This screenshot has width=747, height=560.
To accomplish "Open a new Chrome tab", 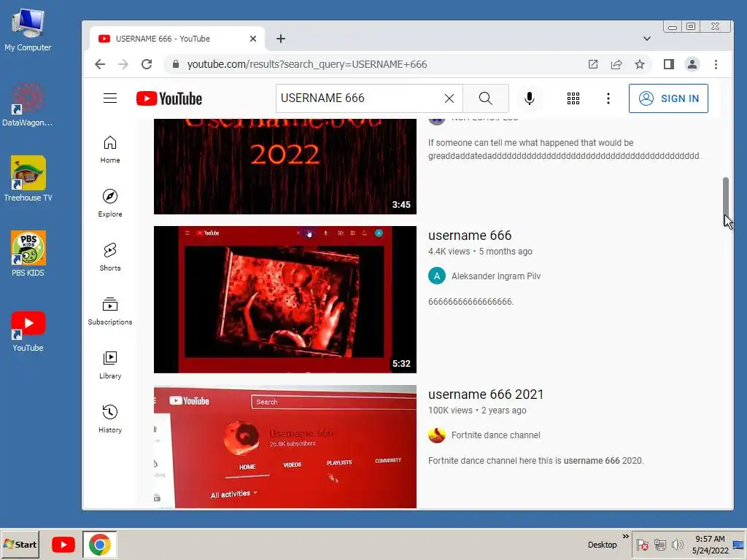I will pos(281,39).
